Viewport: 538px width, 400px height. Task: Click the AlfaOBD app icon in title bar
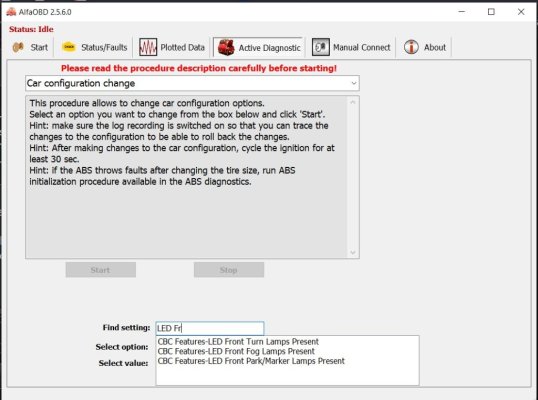(x=11, y=12)
